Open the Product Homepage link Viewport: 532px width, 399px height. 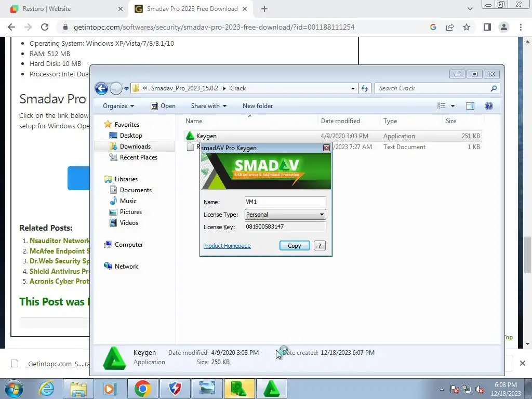point(227,246)
